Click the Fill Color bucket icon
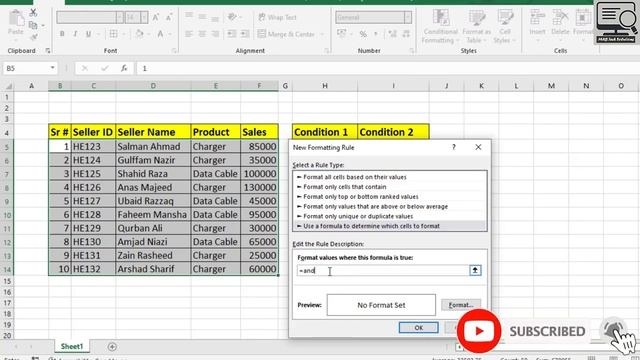 tap(139, 34)
